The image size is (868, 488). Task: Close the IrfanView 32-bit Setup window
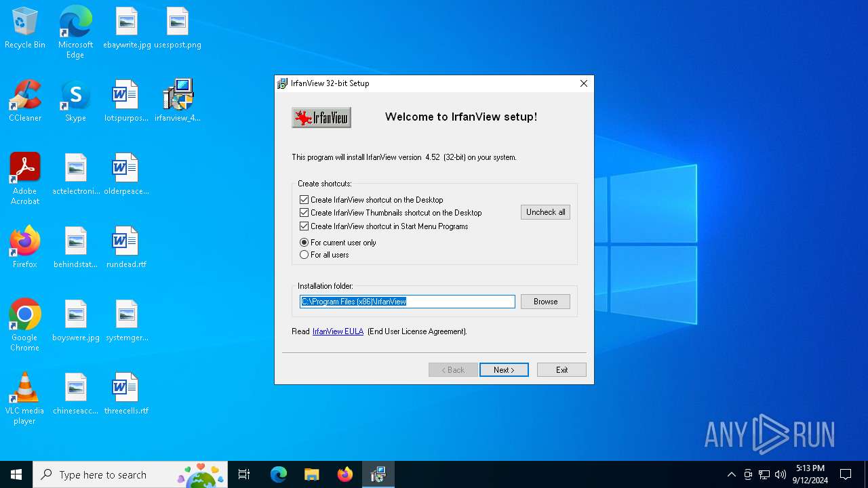(x=583, y=83)
